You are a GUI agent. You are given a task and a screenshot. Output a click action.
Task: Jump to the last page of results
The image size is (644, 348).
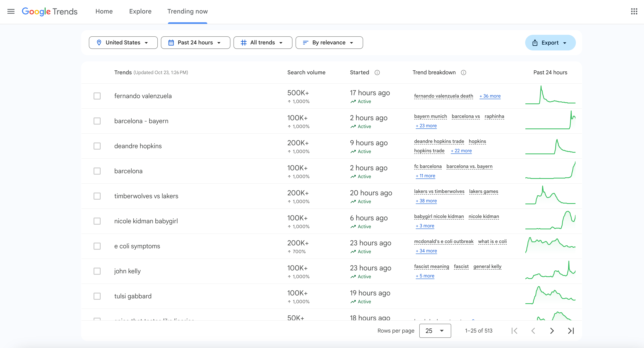[571, 331]
